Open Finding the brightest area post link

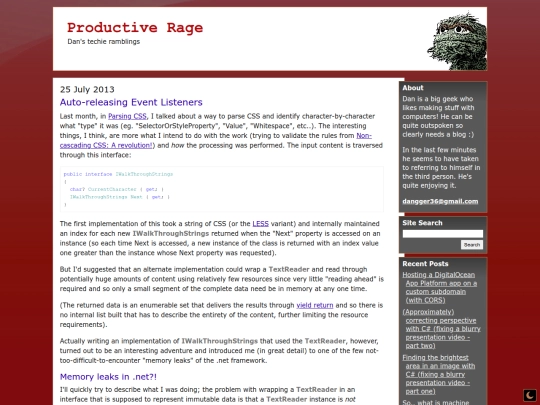(439, 374)
